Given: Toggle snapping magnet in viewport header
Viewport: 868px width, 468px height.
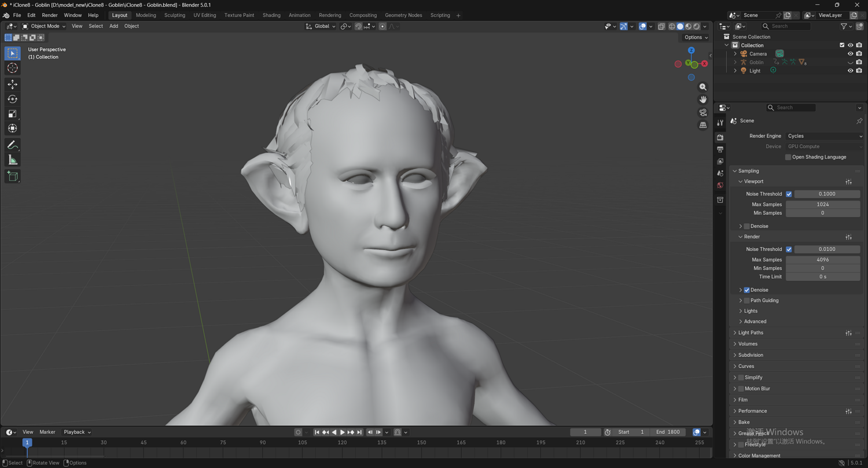Looking at the screenshot, I should [x=359, y=26].
